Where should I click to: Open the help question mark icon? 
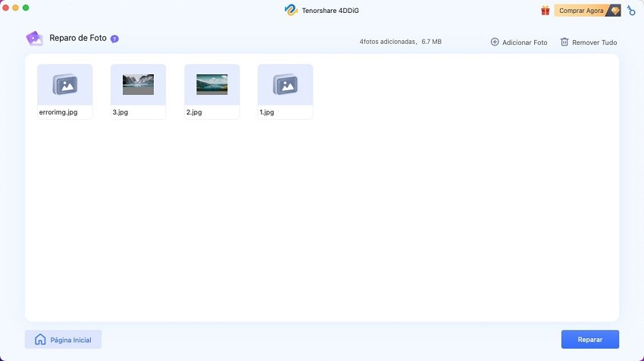click(114, 39)
